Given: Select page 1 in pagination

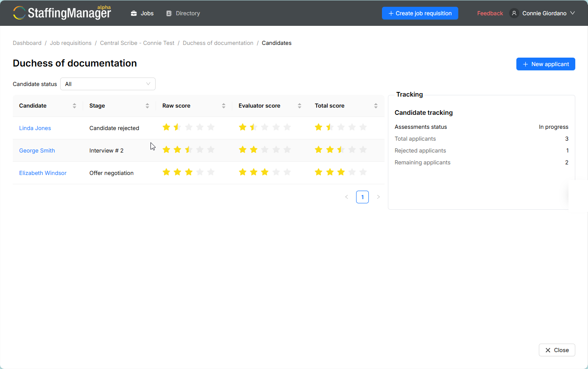Looking at the screenshot, I should (362, 197).
